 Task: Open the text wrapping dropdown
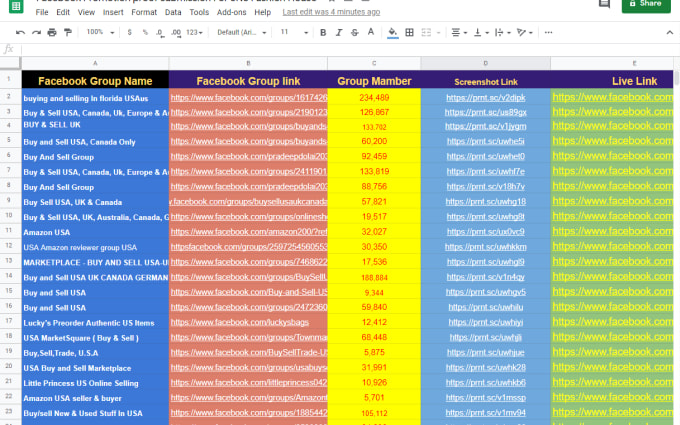503,33
